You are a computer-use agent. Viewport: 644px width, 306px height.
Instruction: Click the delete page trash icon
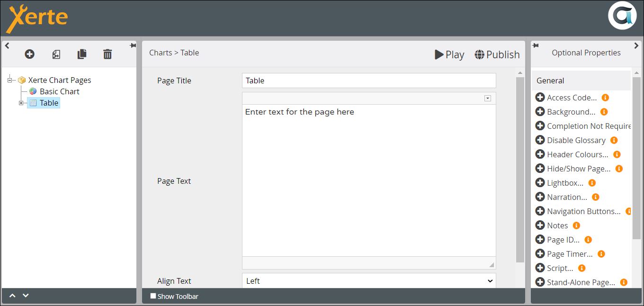click(x=107, y=54)
